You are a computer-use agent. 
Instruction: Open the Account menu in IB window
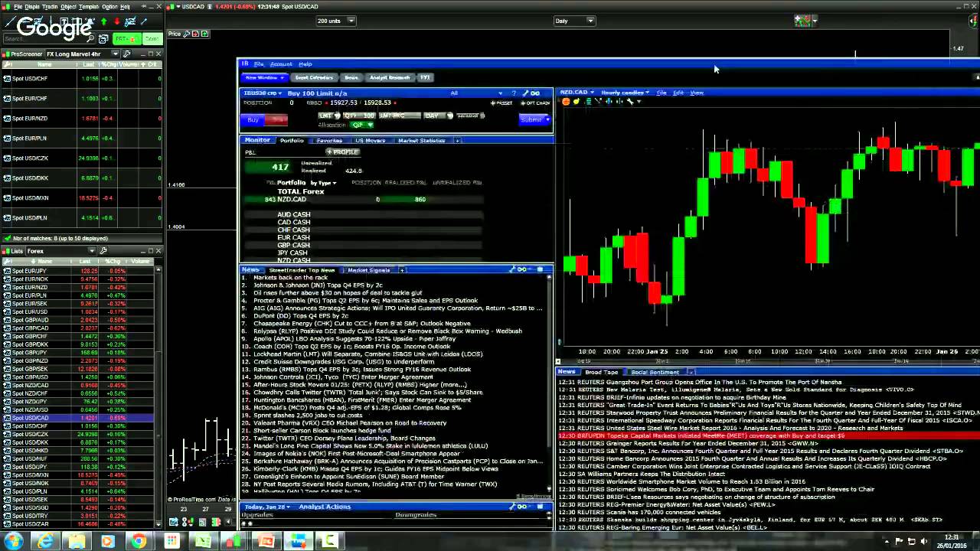(281, 64)
